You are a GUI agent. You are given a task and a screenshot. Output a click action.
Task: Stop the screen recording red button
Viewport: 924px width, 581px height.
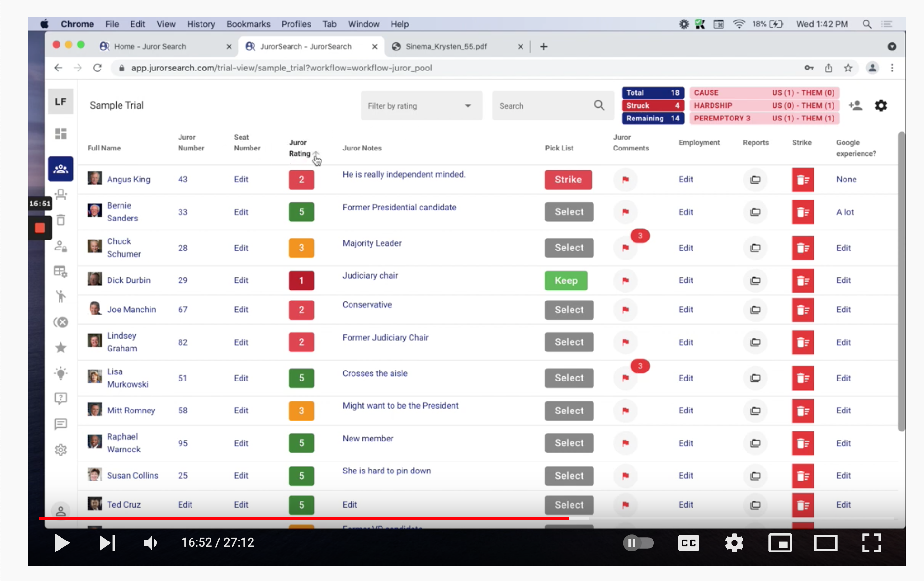coord(40,228)
